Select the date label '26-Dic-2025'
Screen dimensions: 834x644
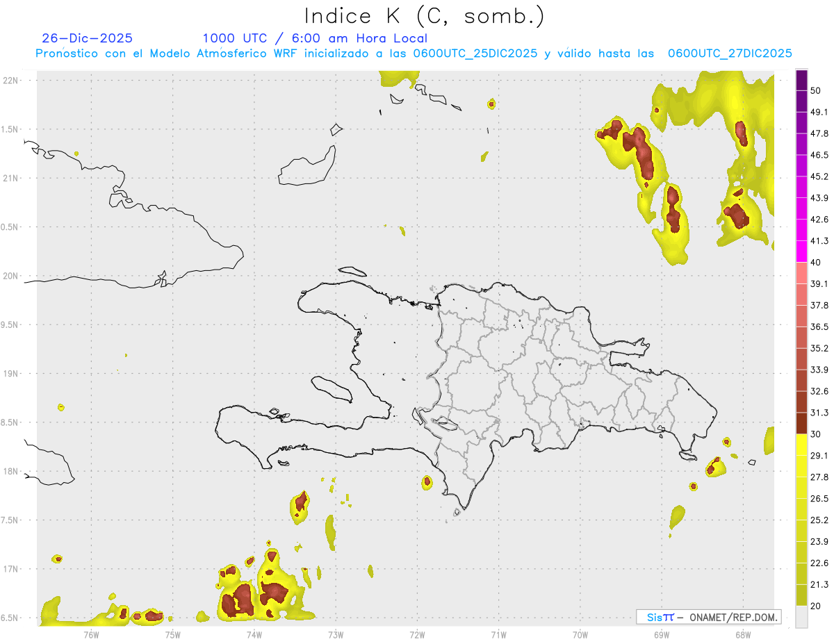[x=87, y=38]
